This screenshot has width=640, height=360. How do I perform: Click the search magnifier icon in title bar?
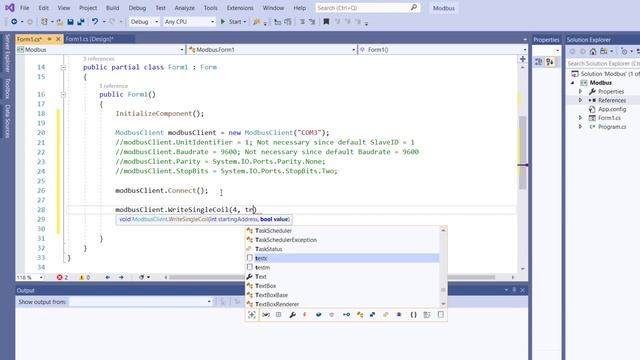coord(413,8)
